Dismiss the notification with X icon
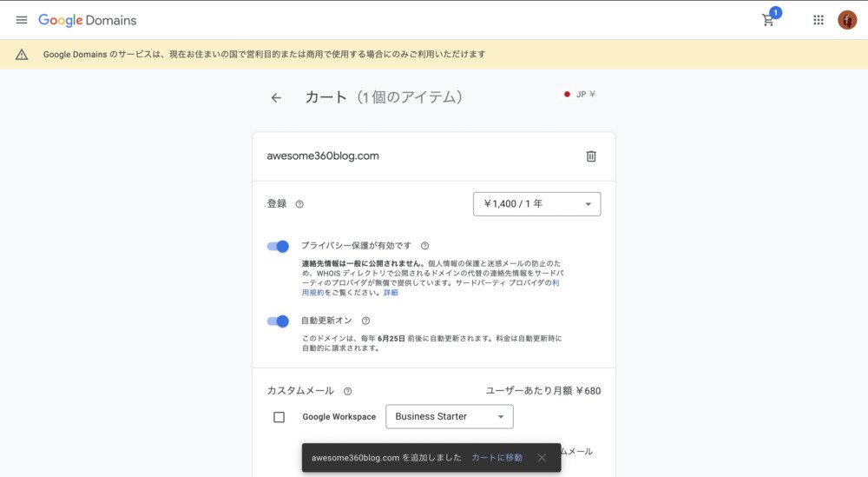Screen dimensions: 868x477 click(542, 458)
